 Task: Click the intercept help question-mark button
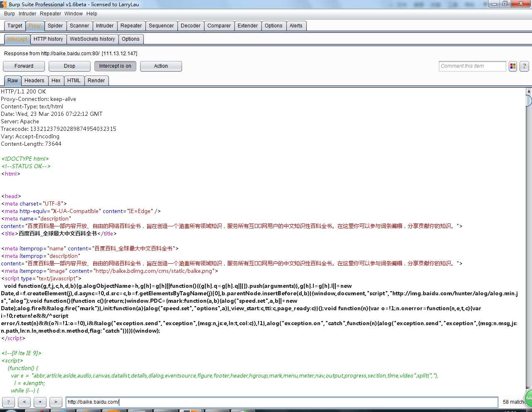coord(525,66)
